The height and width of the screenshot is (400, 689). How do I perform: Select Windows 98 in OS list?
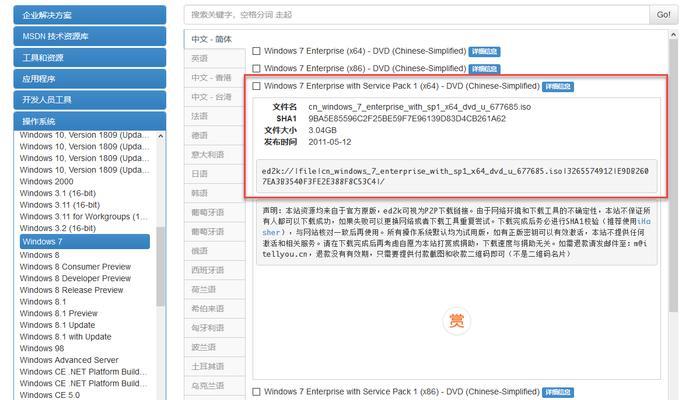tap(42, 349)
